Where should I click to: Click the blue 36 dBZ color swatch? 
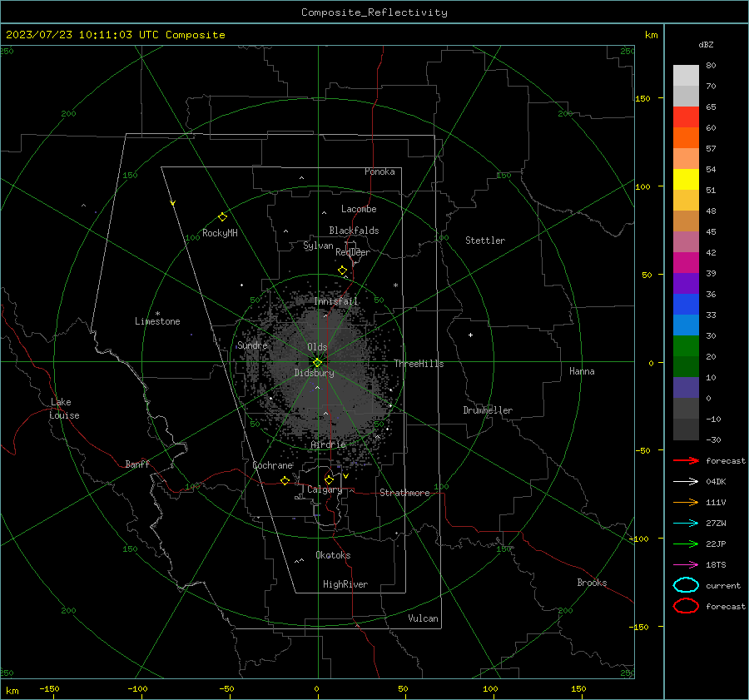coord(686,305)
